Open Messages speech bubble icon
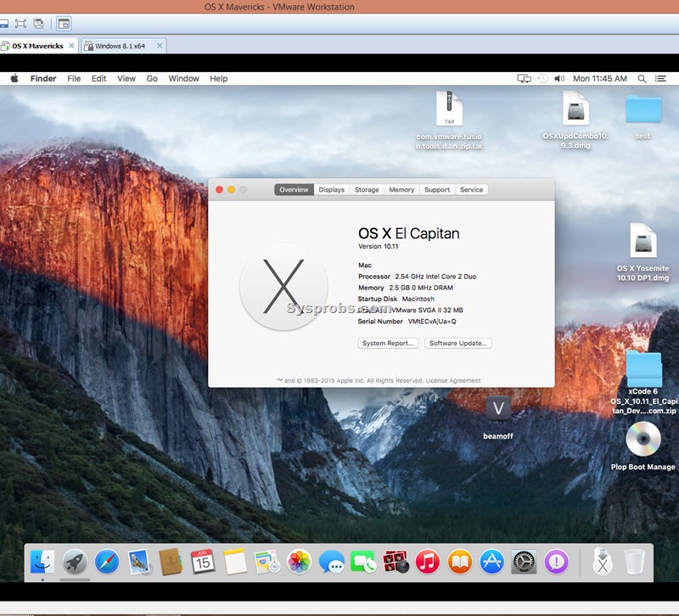The width and height of the screenshot is (679, 616). tap(331, 562)
